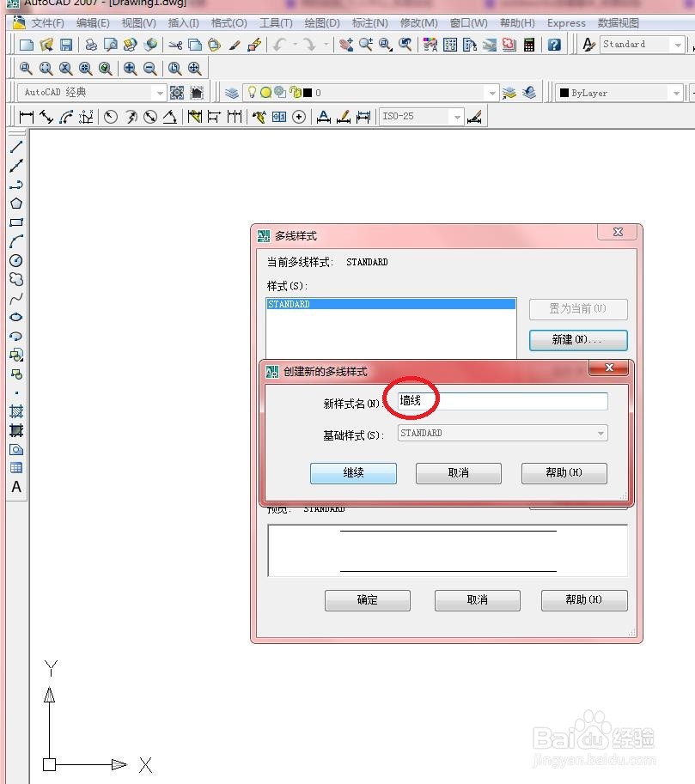Viewport: 695px width, 784px height.
Task: Click the Layer Previous icon
Action: coord(528,93)
